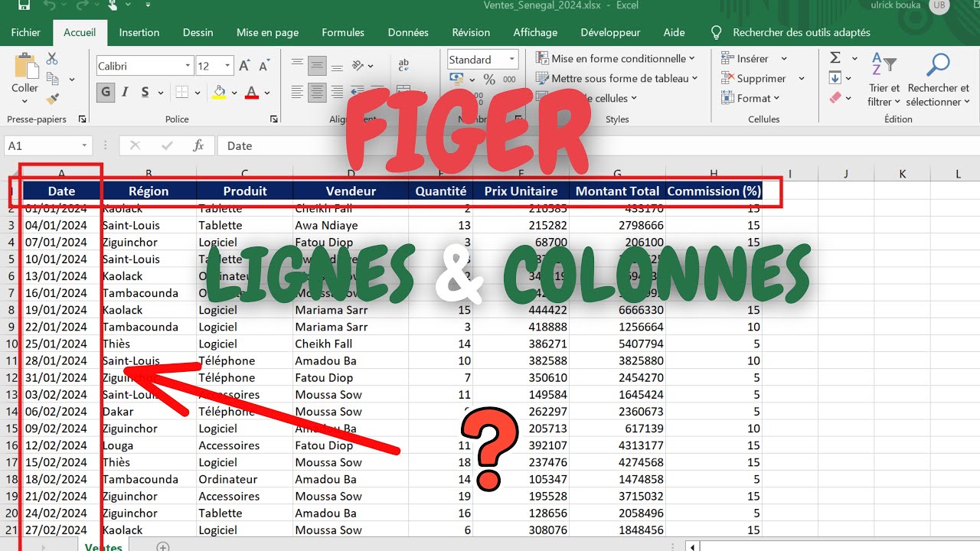The height and width of the screenshot is (551, 980).
Task: Open Trier et filtrer menu
Action: [x=884, y=80]
